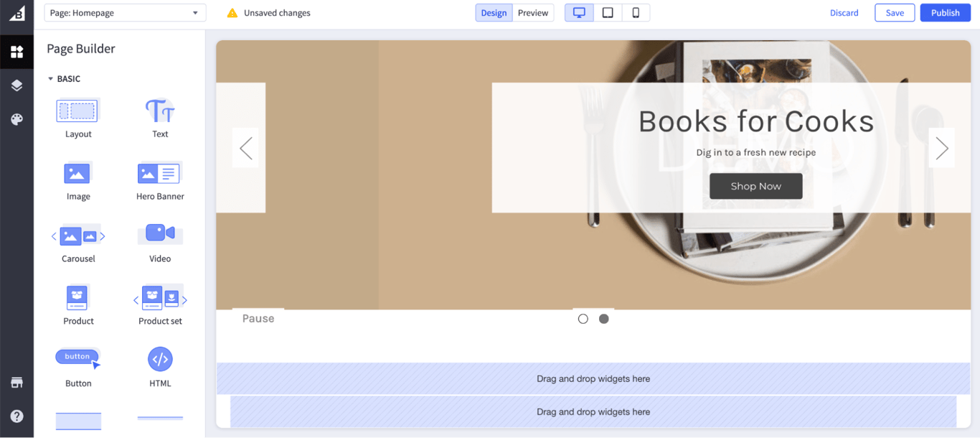Open the Page: Homepage dropdown

124,12
